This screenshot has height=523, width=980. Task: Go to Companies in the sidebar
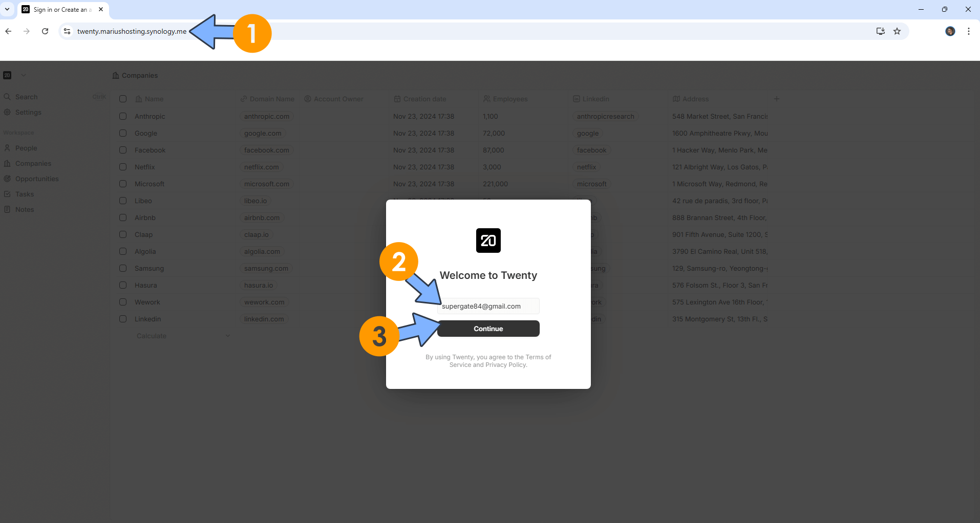pyautogui.click(x=33, y=163)
